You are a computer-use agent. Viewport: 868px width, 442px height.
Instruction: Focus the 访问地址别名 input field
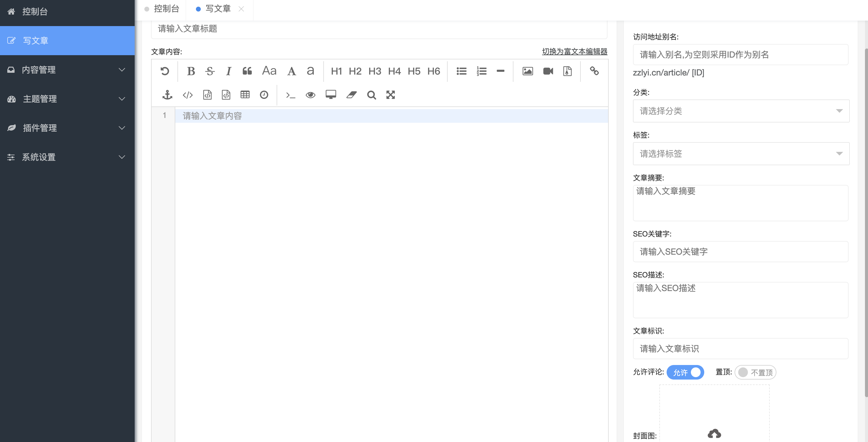pyautogui.click(x=740, y=55)
